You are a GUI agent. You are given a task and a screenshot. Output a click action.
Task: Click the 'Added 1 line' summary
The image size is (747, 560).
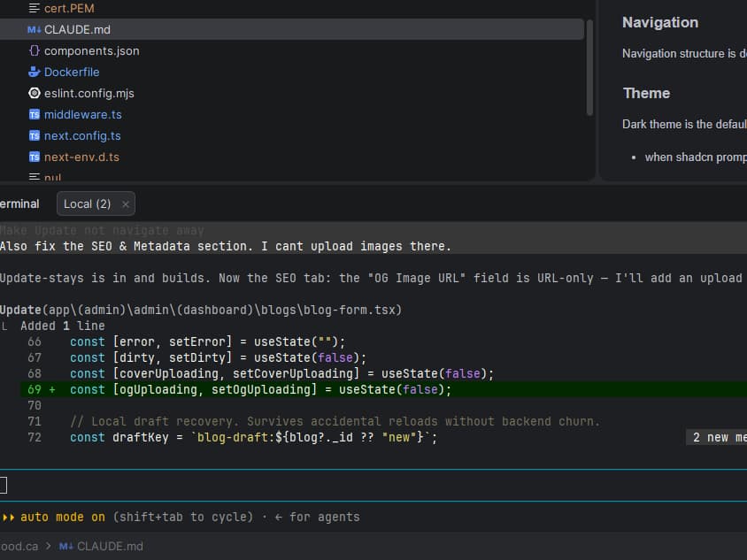[x=63, y=326]
